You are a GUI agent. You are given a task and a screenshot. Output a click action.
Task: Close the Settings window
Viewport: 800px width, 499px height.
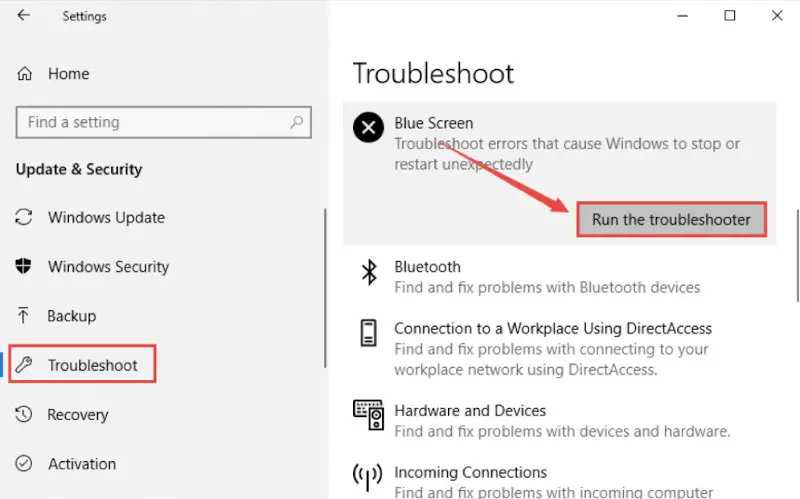pyautogui.click(x=777, y=16)
